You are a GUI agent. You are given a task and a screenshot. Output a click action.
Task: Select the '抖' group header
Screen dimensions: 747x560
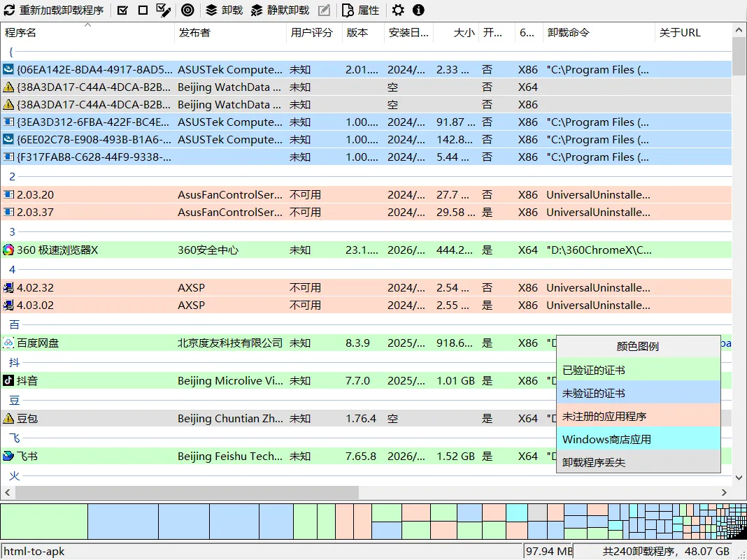point(14,362)
